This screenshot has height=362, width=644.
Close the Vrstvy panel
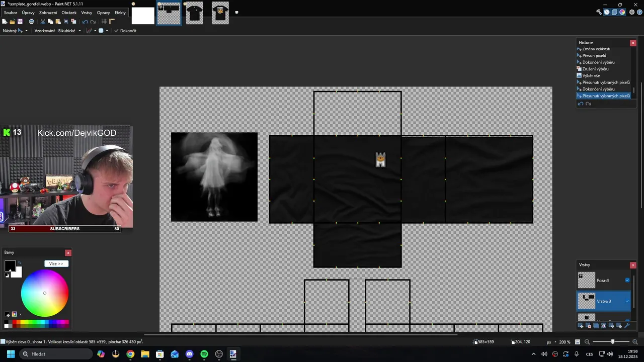633,265
